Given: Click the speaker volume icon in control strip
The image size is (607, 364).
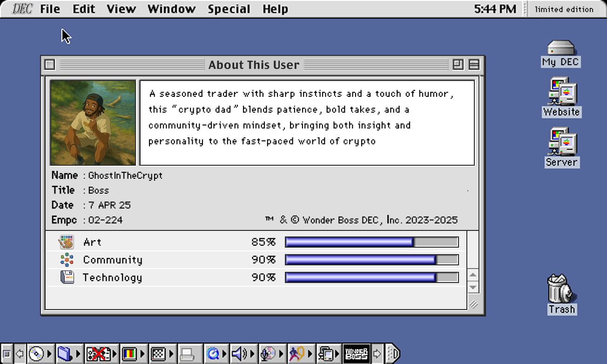Looking at the screenshot, I should (x=240, y=354).
